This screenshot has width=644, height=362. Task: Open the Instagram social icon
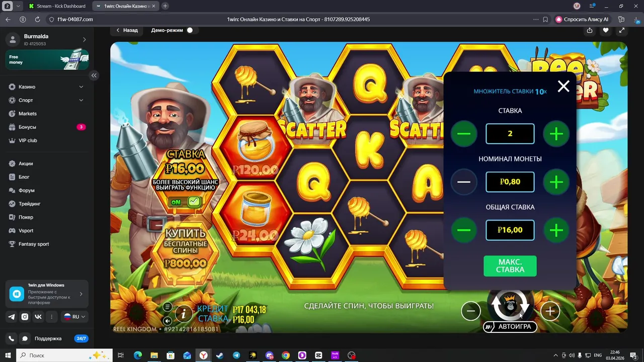point(25,317)
